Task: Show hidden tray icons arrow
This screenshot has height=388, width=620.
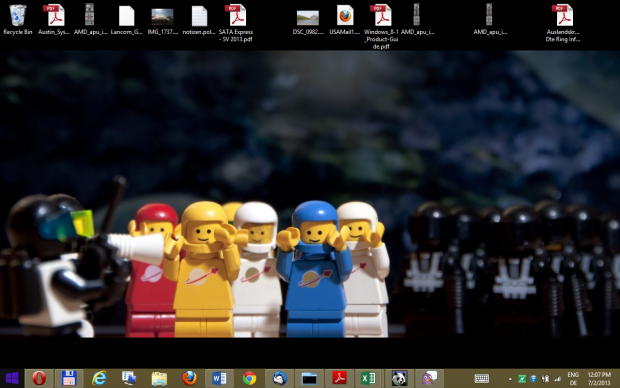Action: coord(510,379)
